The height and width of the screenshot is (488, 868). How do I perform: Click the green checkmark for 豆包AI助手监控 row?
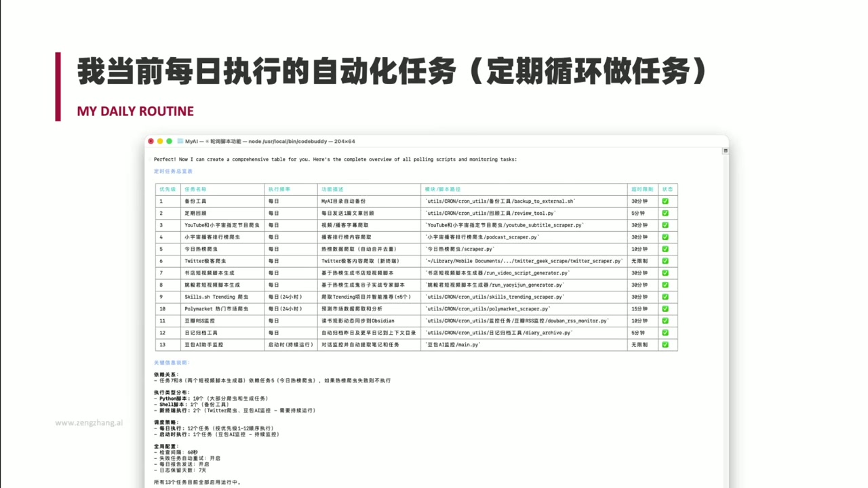(x=665, y=344)
